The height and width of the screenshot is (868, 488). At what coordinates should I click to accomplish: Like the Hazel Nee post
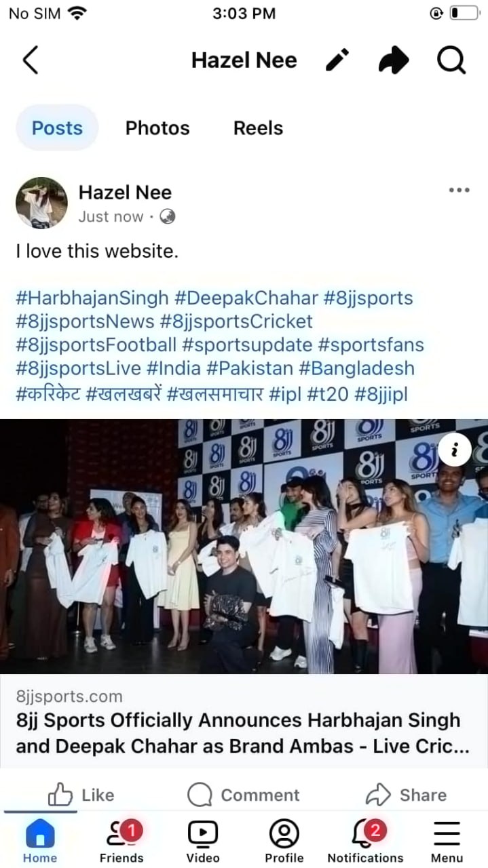pos(81,795)
